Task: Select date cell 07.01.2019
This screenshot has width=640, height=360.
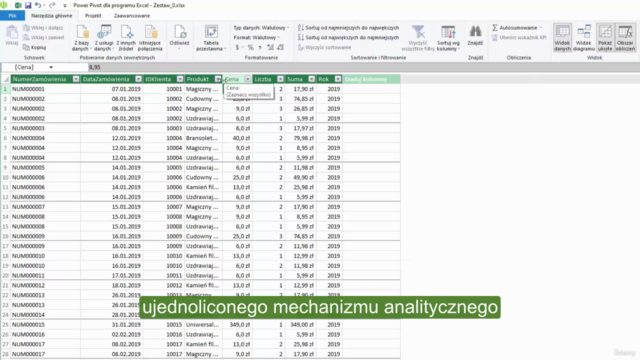Action: coord(112,89)
